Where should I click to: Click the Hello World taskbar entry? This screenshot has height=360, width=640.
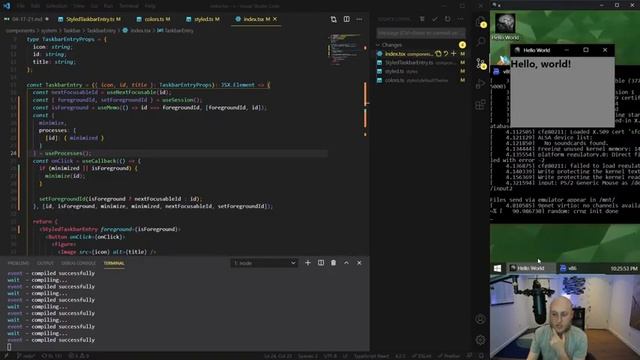click(530, 268)
